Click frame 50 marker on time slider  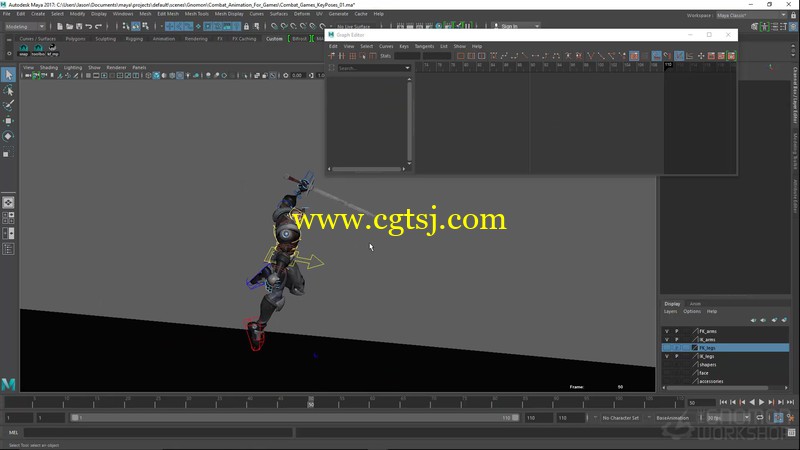point(311,402)
